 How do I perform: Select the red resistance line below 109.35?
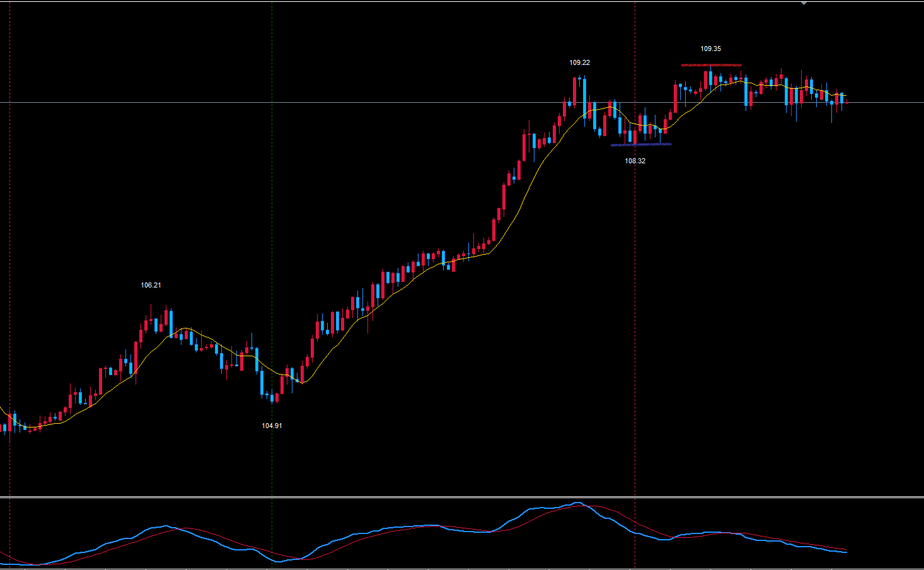711,65
